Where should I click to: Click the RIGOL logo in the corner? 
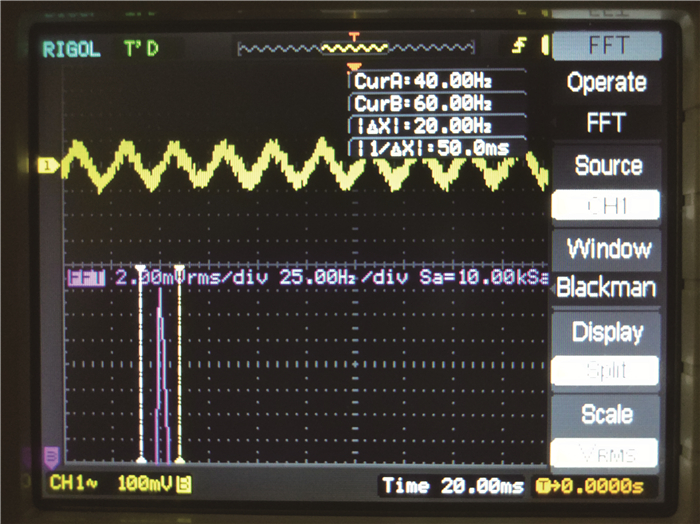71,49
